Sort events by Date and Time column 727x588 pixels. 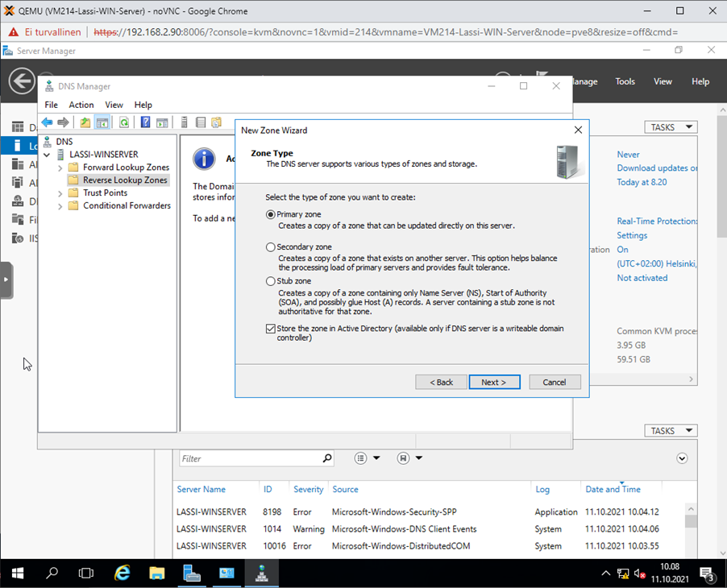pyautogui.click(x=613, y=489)
